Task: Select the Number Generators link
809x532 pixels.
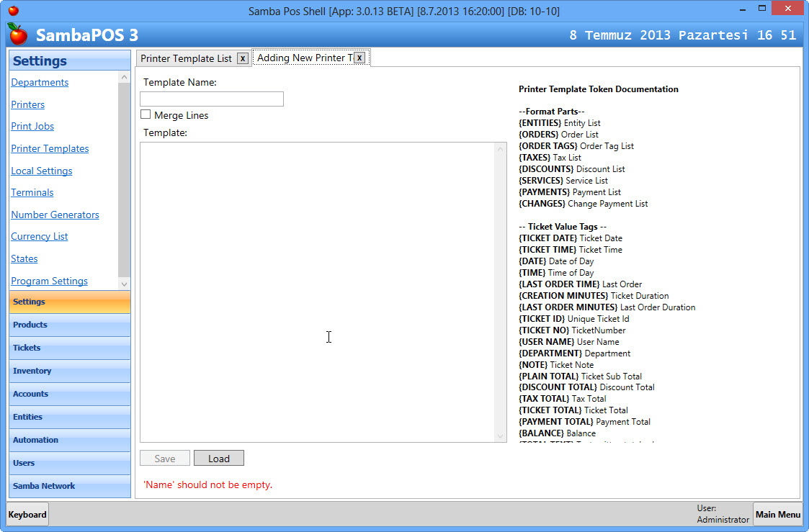Action: click(x=55, y=215)
